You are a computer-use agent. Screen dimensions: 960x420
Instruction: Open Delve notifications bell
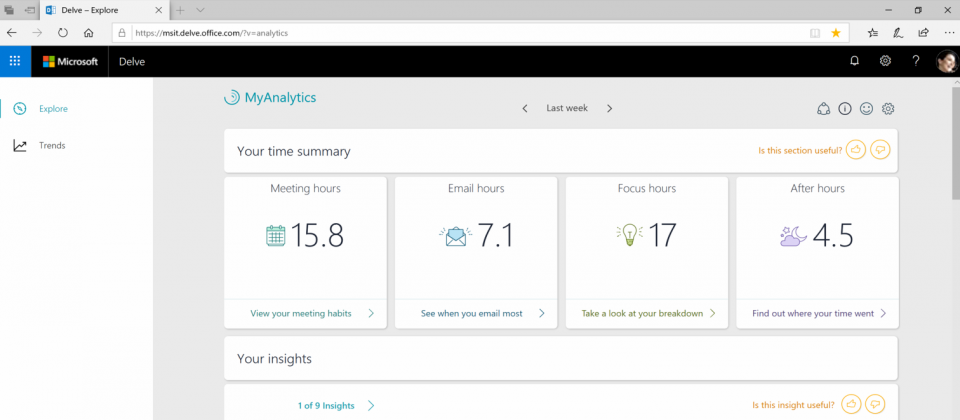855,61
